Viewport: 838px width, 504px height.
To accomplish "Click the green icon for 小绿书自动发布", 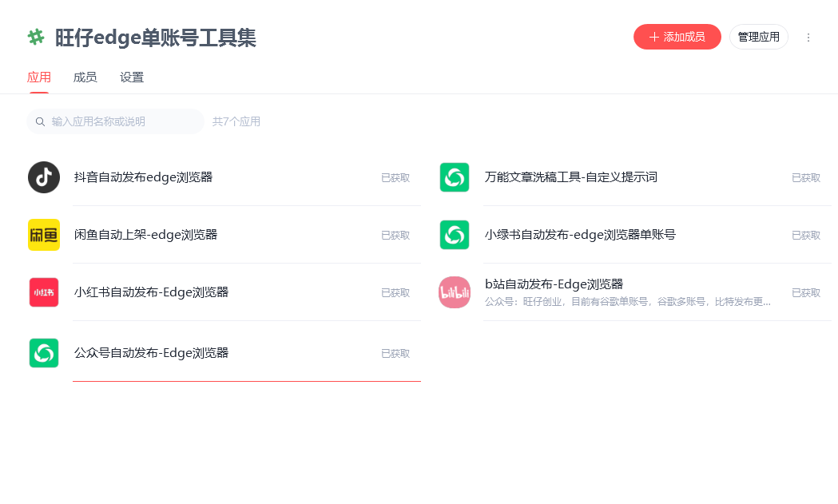I will (x=455, y=235).
